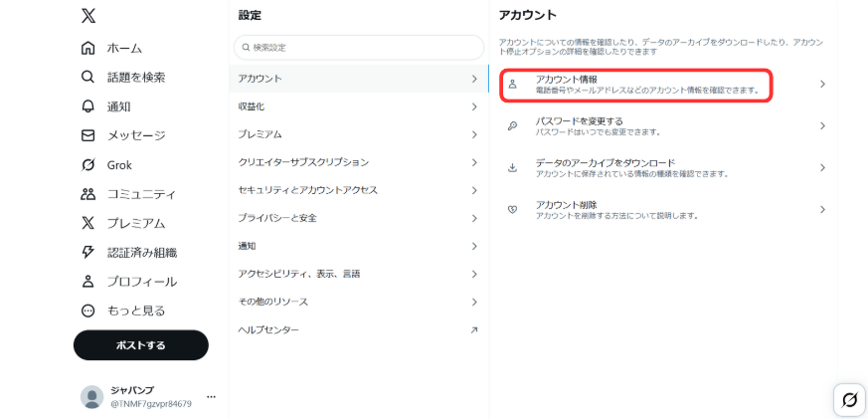The width and height of the screenshot is (868, 419).
Task: Open the 通知 bell icon in sidebar
Action: [88, 106]
